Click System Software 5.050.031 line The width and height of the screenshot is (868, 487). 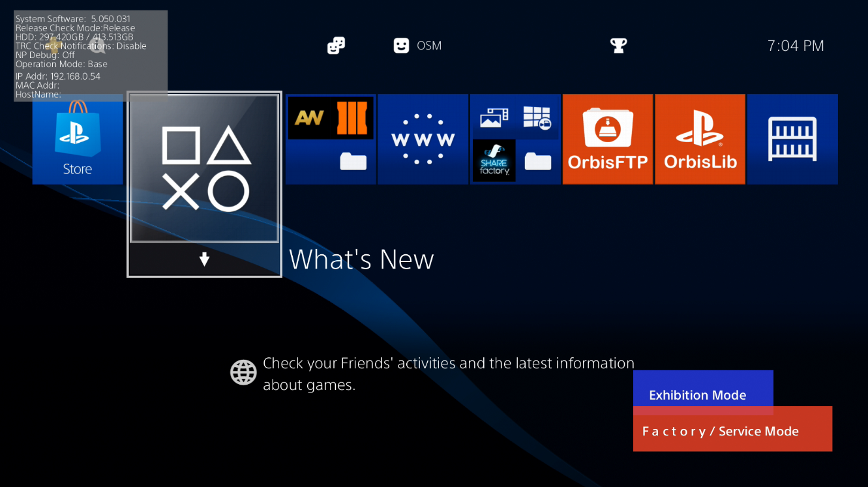[x=73, y=19]
